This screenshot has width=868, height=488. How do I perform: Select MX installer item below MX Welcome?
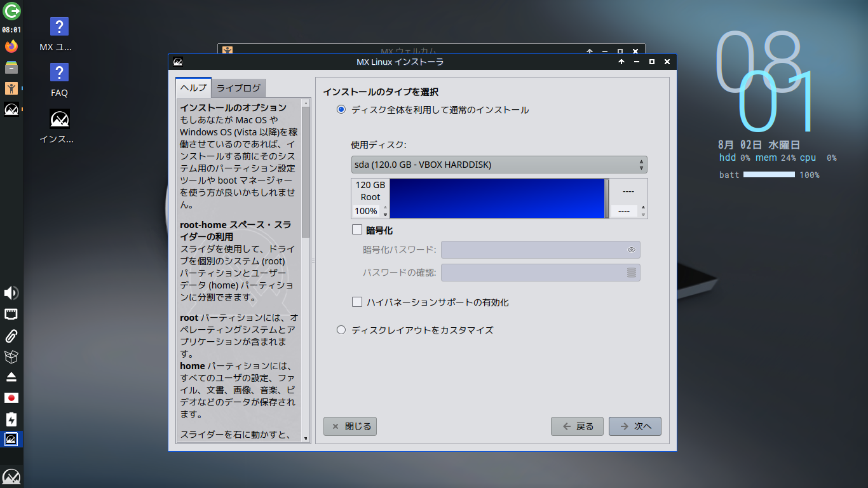[11, 109]
